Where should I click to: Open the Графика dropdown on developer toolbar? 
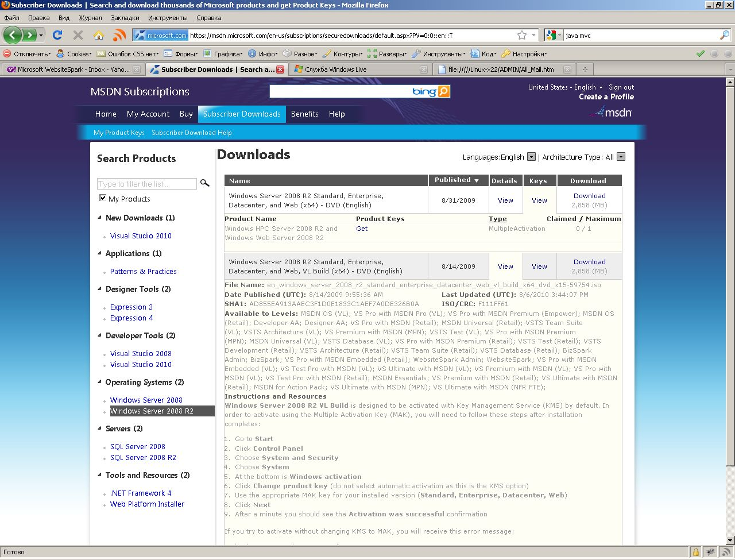tap(223, 53)
